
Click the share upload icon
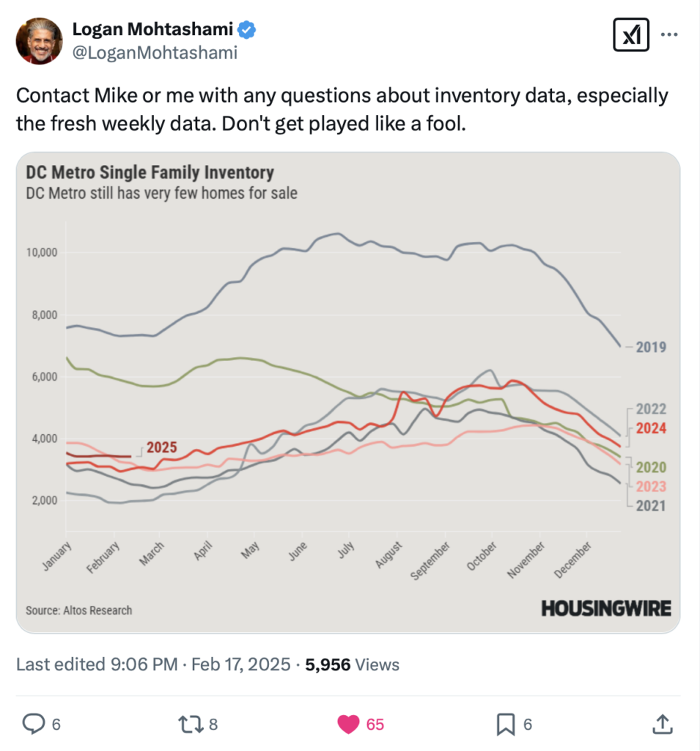pyautogui.click(x=663, y=724)
